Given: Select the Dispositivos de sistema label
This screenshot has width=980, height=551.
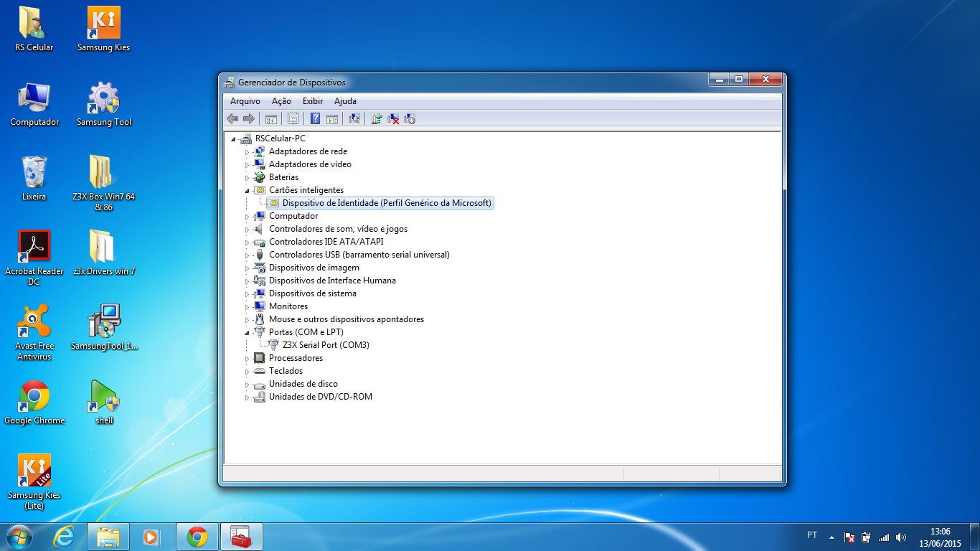Looking at the screenshot, I should pos(312,293).
